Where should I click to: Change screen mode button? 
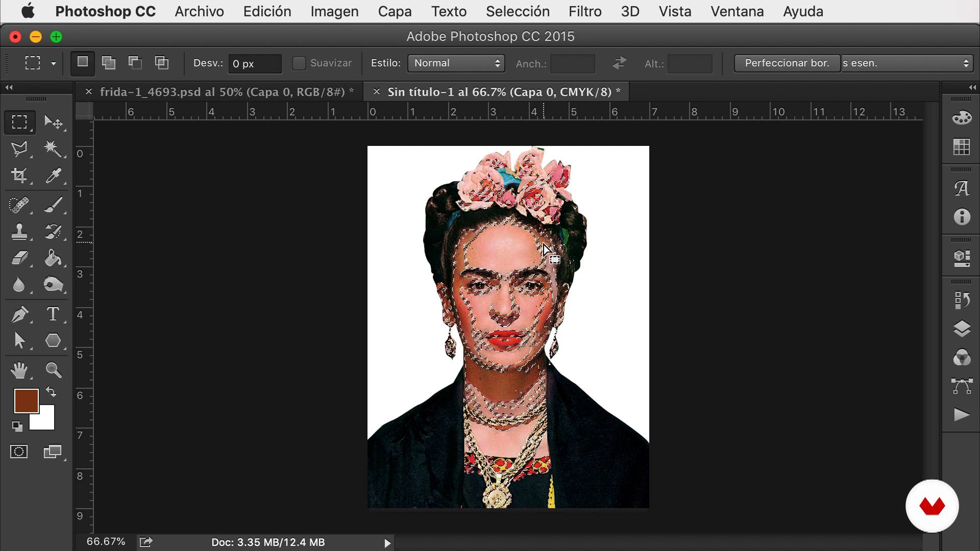pos(53,452)
